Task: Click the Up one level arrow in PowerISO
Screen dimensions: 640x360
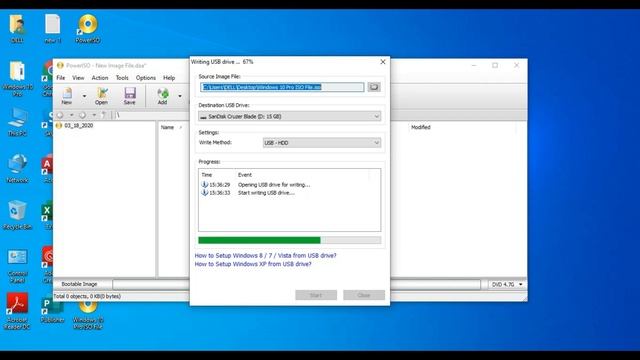Action: pyautogui.click(x=104, y=115)
